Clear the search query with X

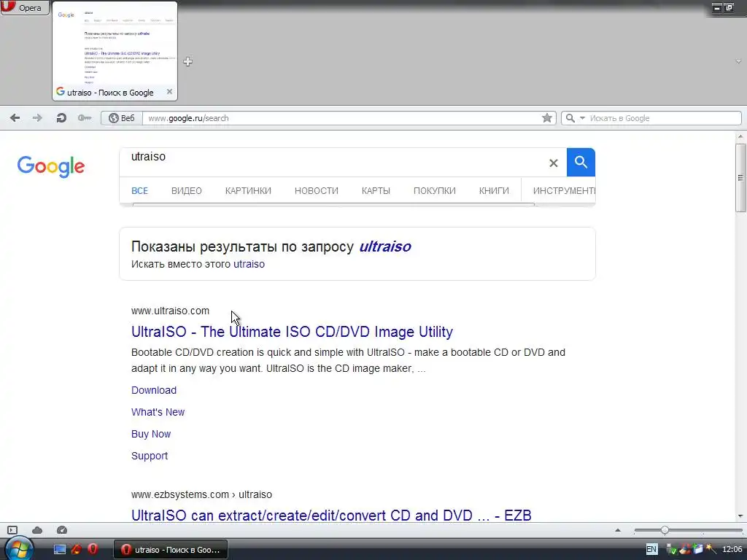coord(553,163)
